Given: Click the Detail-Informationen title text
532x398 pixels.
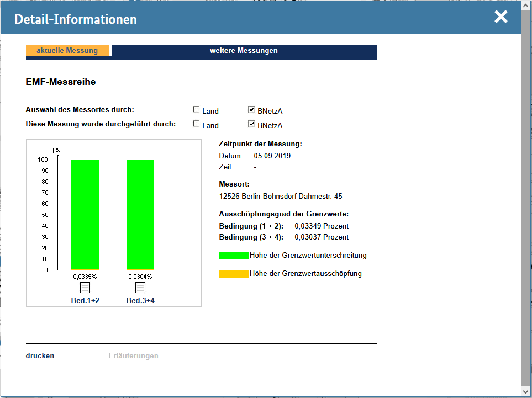Looking at the screenshot, I should tap(76, 19).
